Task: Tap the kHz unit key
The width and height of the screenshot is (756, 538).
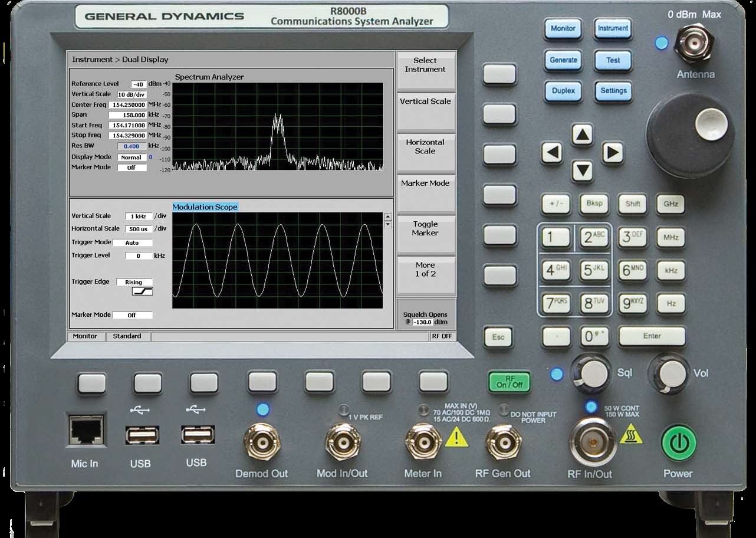Action: 671,271
